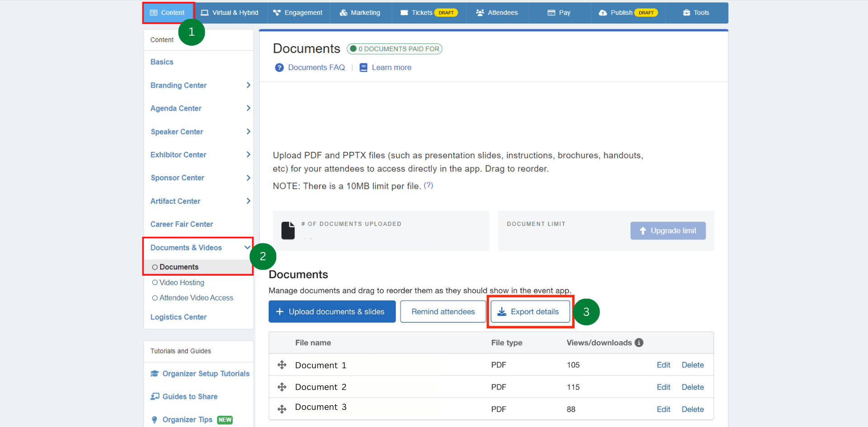Click Upload documents & slides button
Viewport: 868px width, 427px height.
click(332, 312)
